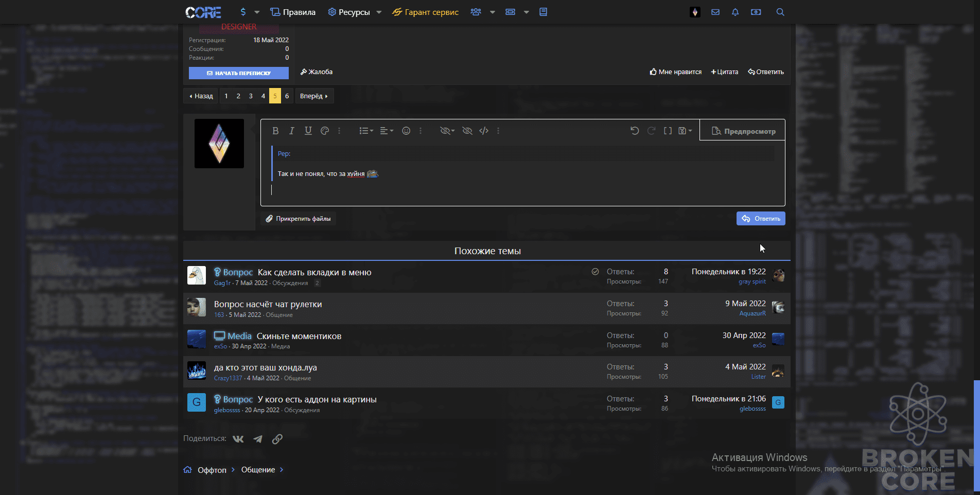This screenshot has width=980, height=495.
Task: Open the members group icon menu
Action: click(x=476, y=12)
